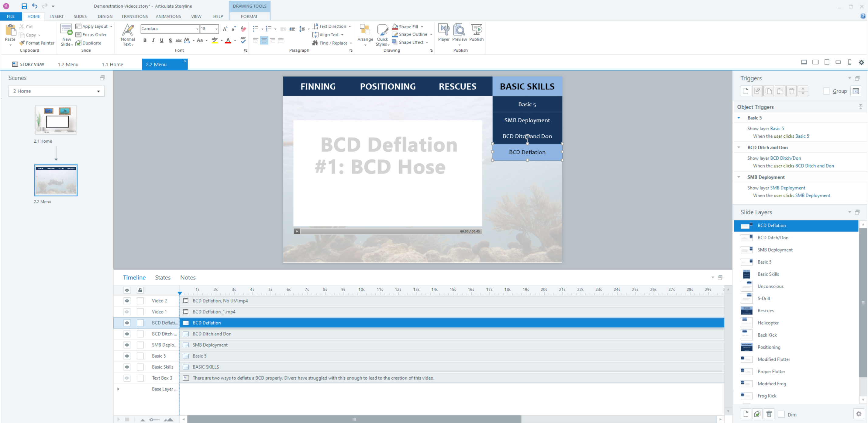Click the Focus Order button

tap(91, 35)
